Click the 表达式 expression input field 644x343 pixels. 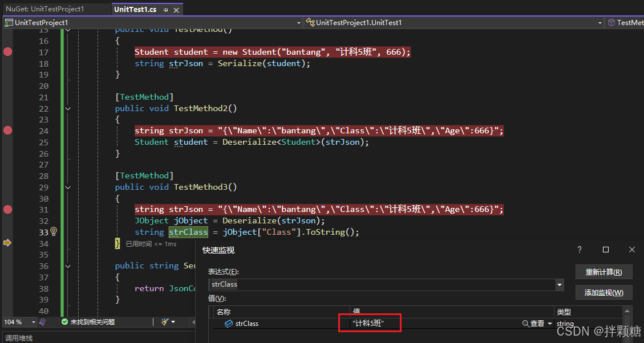tap(382, 284)
